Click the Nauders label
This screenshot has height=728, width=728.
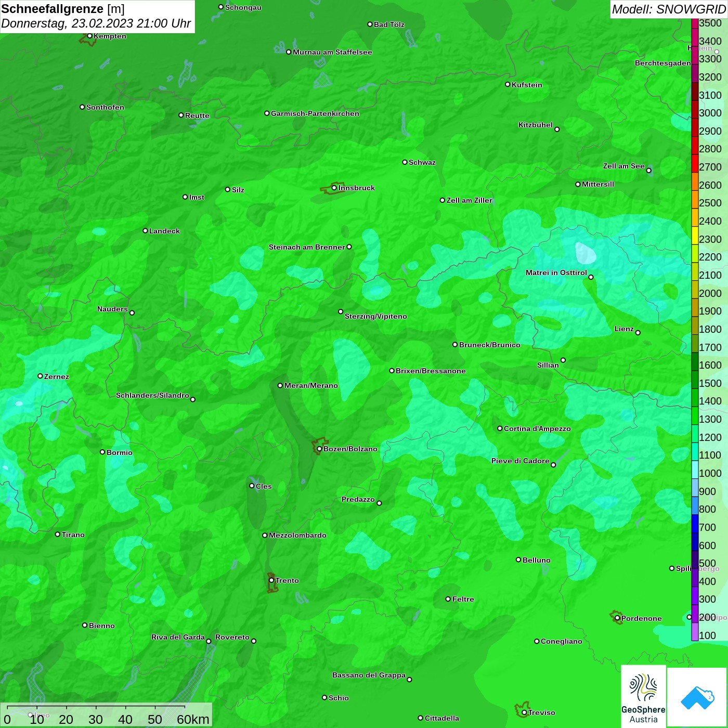112,309
